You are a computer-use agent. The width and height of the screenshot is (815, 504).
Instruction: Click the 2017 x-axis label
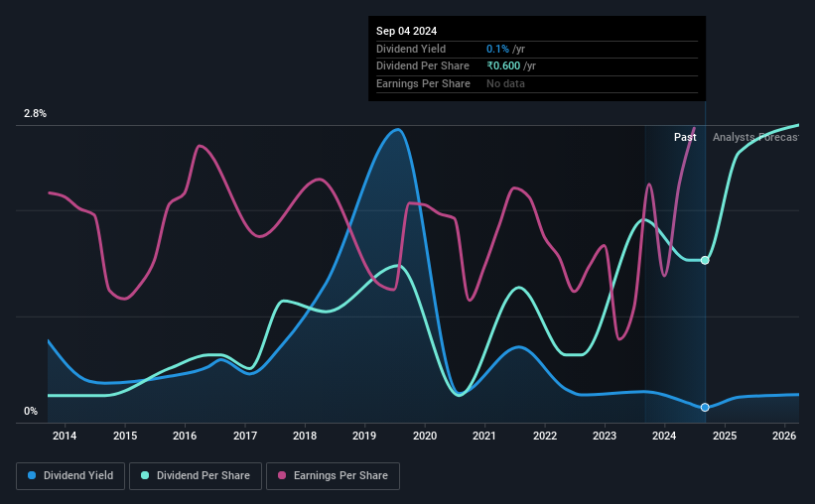(245, 436)
